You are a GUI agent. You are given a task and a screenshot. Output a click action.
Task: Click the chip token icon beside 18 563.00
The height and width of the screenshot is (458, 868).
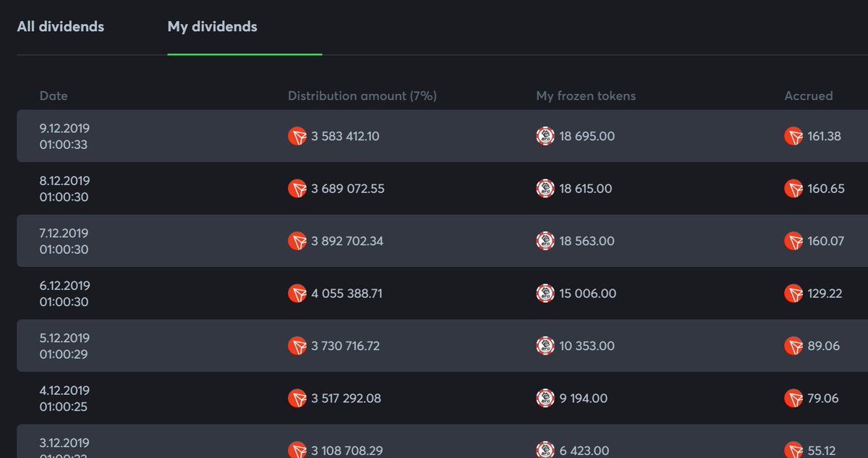[x=545, y=241]
